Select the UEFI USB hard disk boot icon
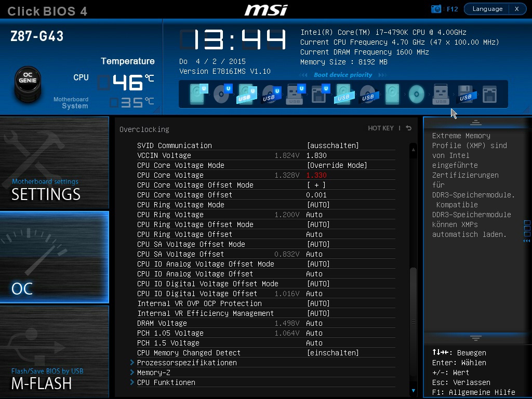The image size is (532, 399). (x=247, y=94)
